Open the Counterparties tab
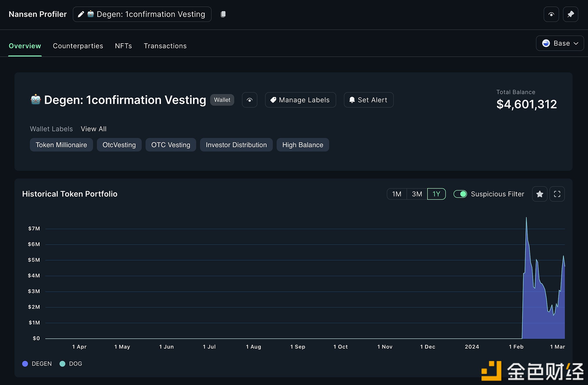 [x=78, y=46]
